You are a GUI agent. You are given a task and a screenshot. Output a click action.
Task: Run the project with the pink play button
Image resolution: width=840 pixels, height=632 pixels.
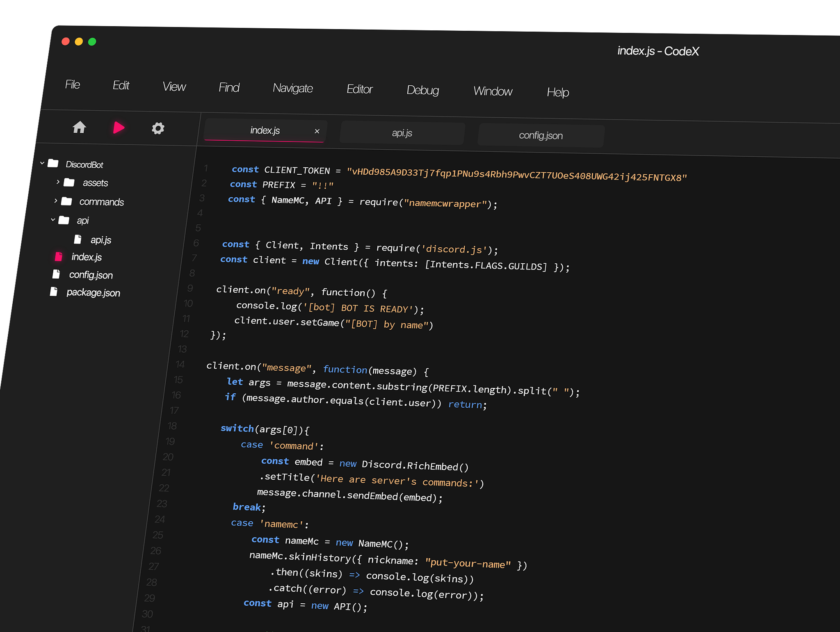(x=119, y=128)
